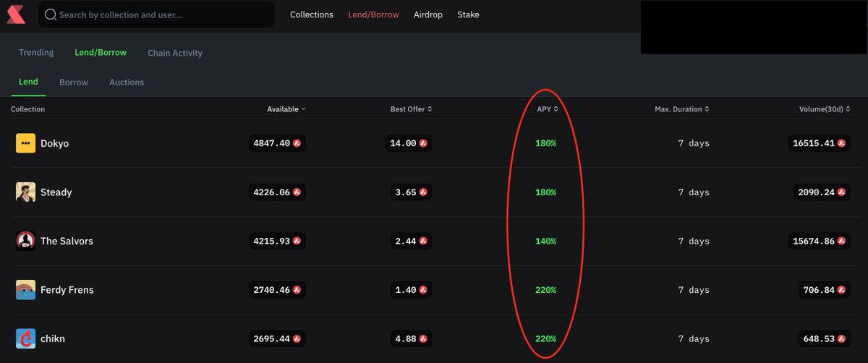
Task: Click the AVAX icon beside 3.65
Action: [x=423, y=192]
